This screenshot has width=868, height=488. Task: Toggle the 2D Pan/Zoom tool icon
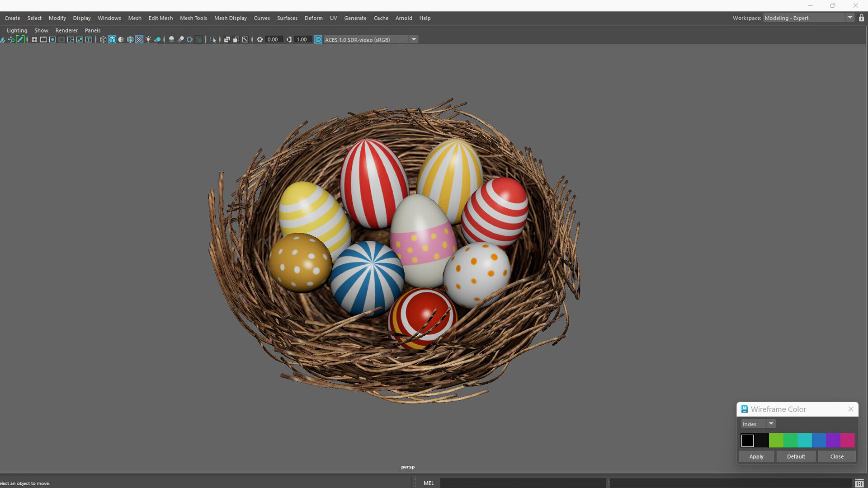(x=11, y=39)
